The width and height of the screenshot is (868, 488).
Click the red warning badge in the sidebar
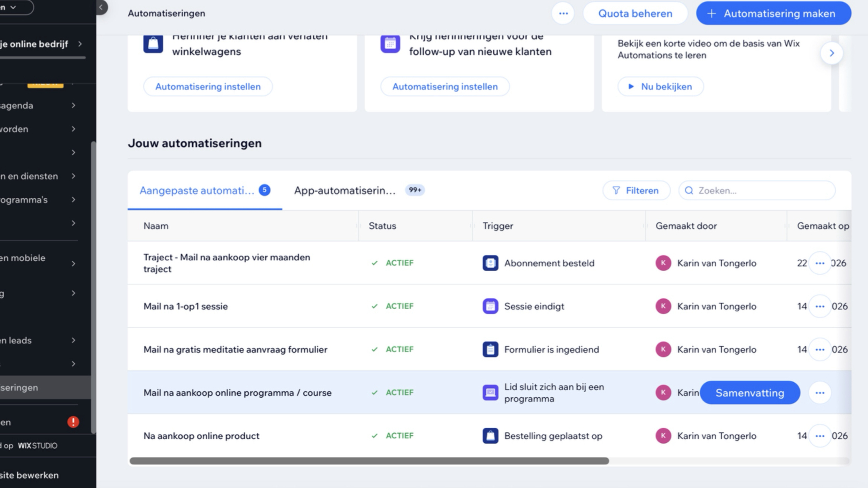click(72, 422)
